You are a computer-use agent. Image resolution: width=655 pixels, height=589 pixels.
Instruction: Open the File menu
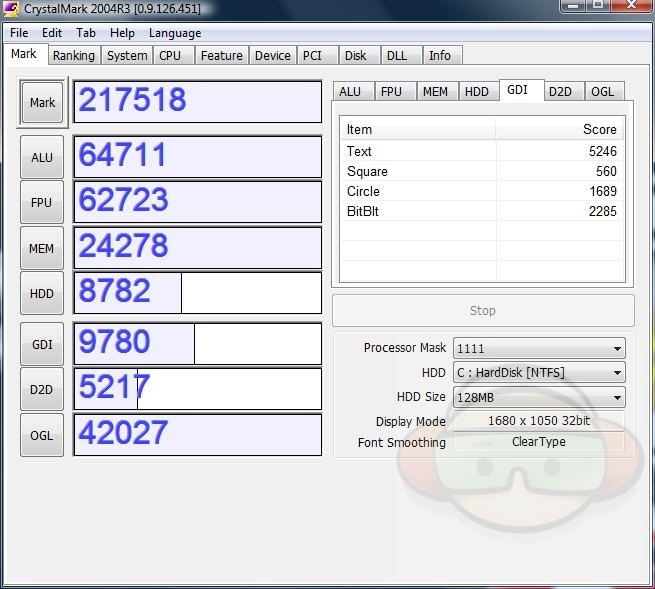[x=19, y=33]
